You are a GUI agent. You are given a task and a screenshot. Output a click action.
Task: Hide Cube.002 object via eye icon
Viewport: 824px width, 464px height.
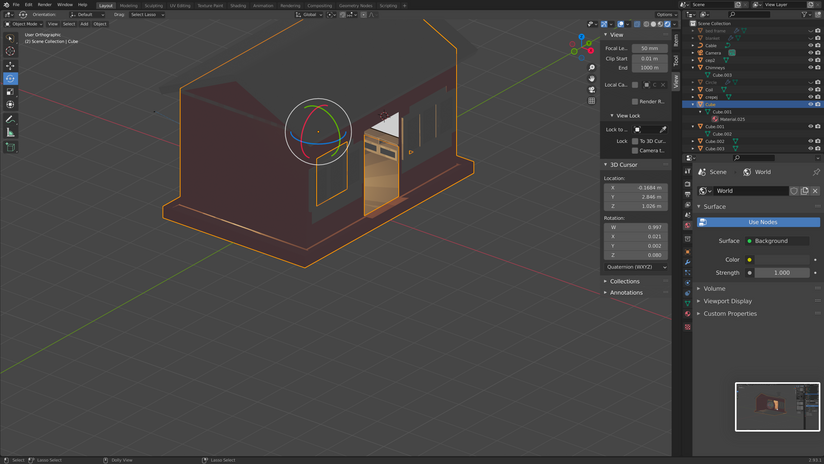(x=810, y=141)
